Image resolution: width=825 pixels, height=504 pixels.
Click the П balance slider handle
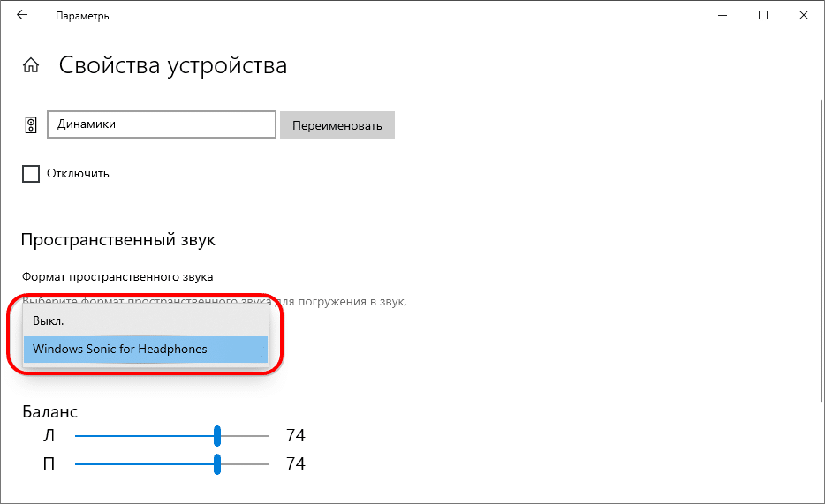point(217,464)
